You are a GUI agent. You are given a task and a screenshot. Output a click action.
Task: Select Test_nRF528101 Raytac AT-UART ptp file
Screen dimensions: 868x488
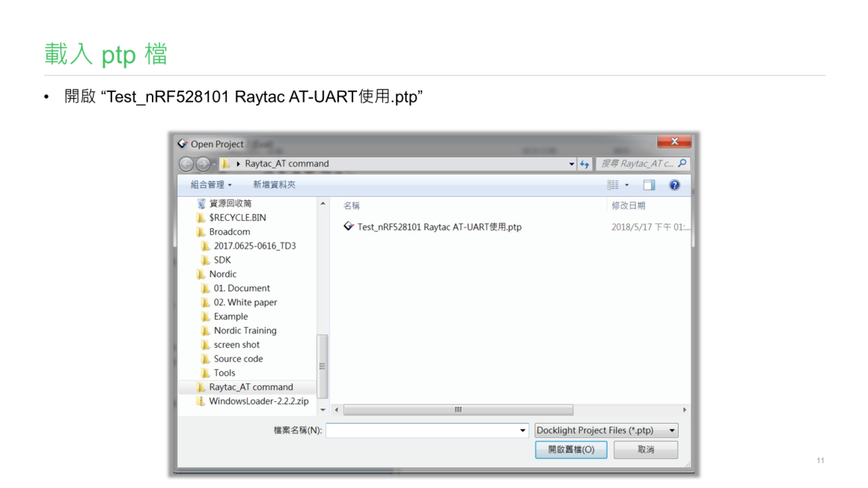438,227
